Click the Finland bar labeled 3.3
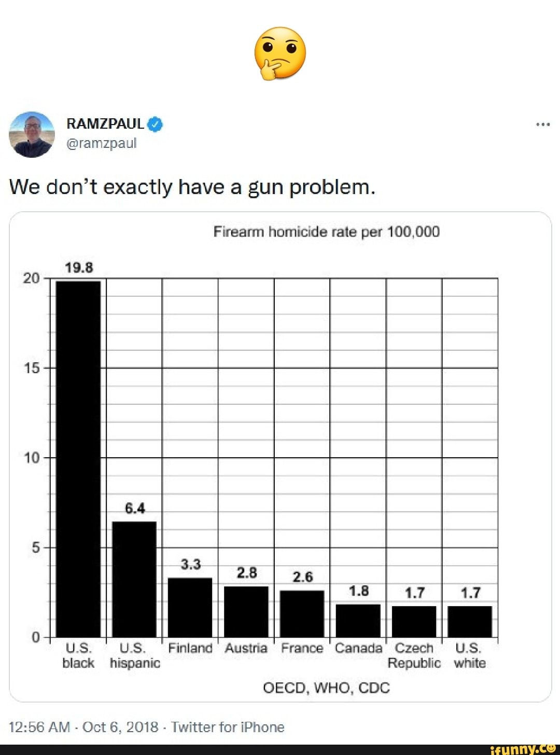This screenshot has height=755, width=560. pos(190,607)
